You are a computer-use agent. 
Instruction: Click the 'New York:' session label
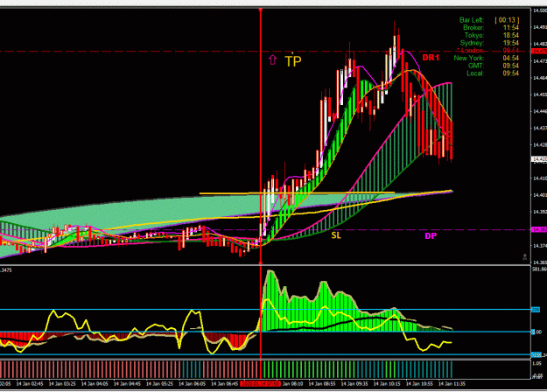(x=469, y=58)
